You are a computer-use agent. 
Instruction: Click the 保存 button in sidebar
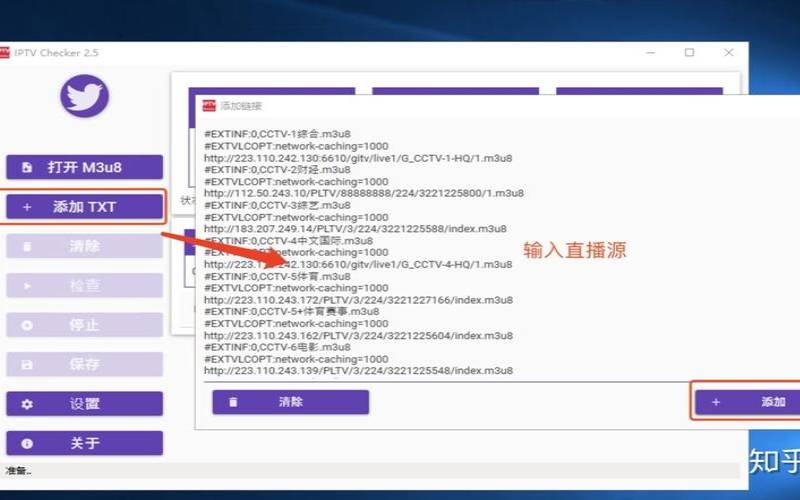point(85,364)
